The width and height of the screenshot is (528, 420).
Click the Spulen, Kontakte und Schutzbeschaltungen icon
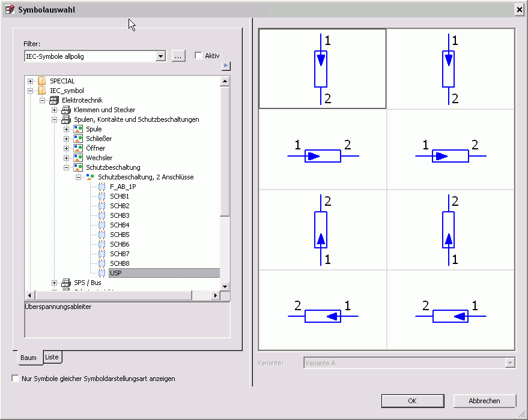click(x=66, y=119)
